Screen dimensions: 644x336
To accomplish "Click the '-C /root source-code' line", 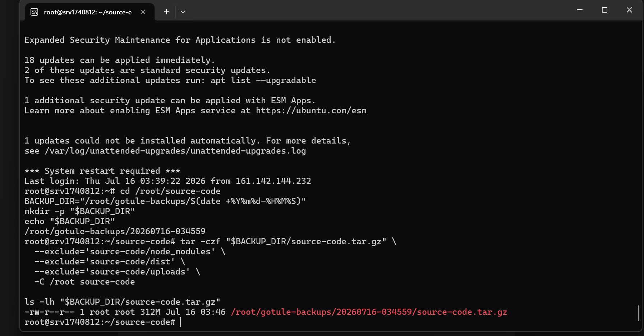I will (x=85, y=282).
